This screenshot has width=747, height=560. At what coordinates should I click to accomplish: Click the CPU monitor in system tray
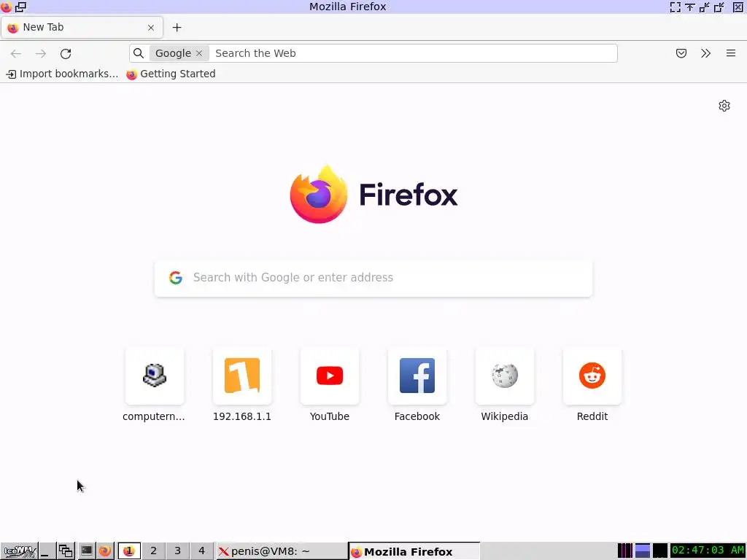click(x=624, y=551)
